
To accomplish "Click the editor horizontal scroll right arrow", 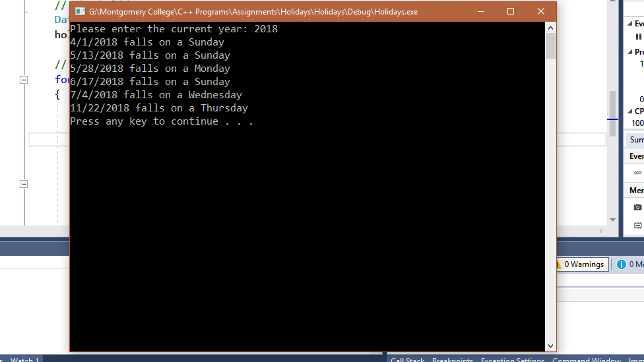I will click(x=601, y=231).
